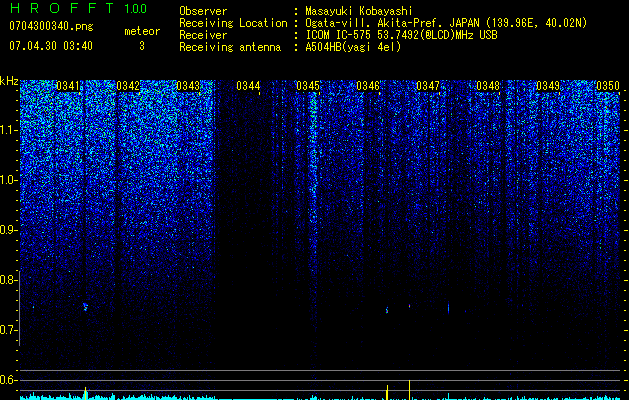Click the meteor count value 3
The image size is (629, 400).
pyautogui.click(x=142, y=46)
